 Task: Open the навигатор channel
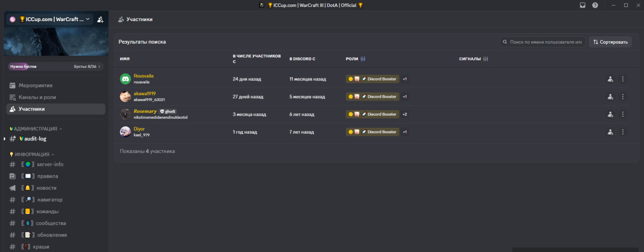click(x=56, y=200)
